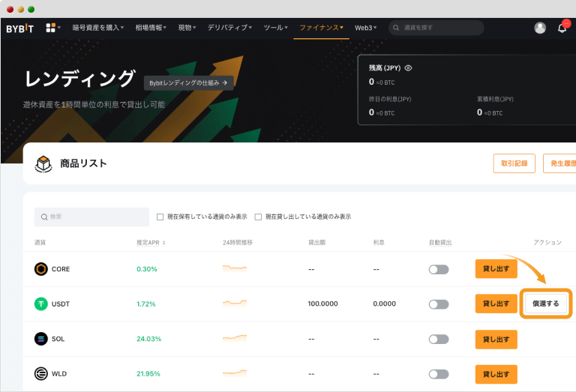
Task: Click USDT APR value 1.72%
Action: tap(145, 304)
